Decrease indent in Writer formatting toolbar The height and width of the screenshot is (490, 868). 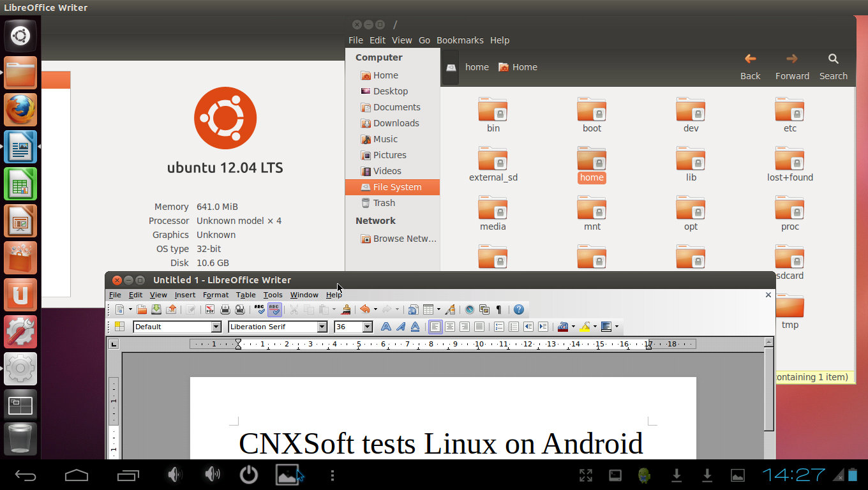[528, 327]
